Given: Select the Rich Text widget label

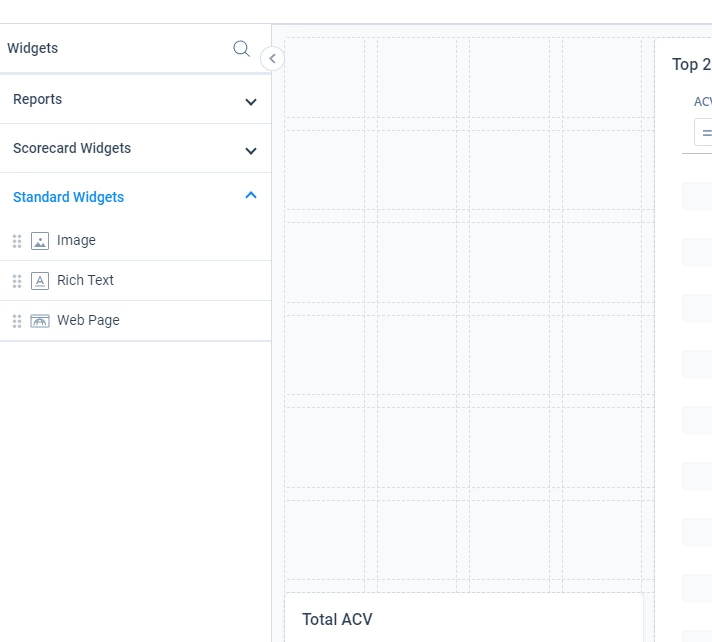Looking at the screenshot, I should 85,280.
